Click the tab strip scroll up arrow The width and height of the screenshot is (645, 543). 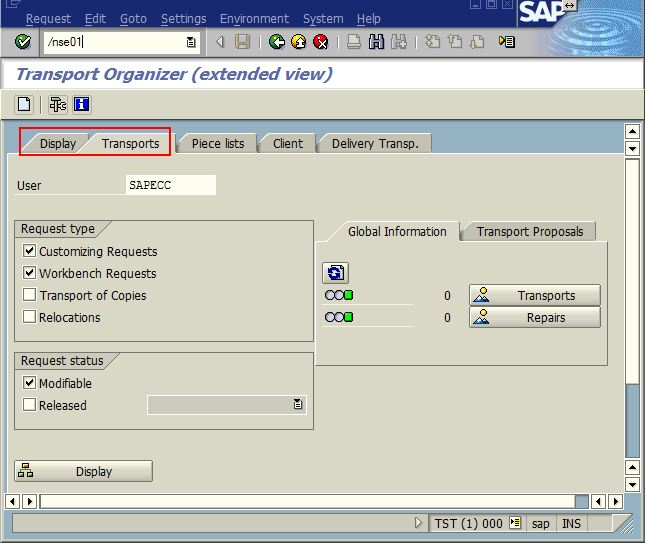(632, 132)
